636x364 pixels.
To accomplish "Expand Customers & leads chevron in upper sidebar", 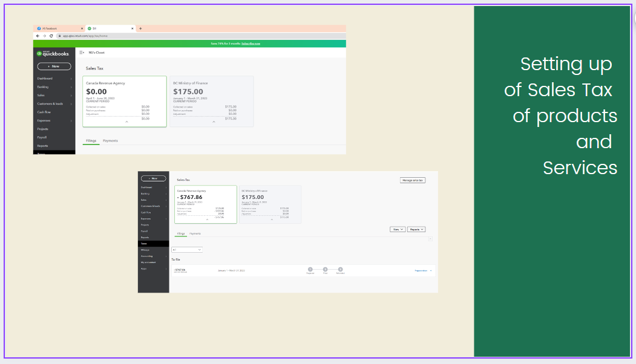I will (71, 104).
